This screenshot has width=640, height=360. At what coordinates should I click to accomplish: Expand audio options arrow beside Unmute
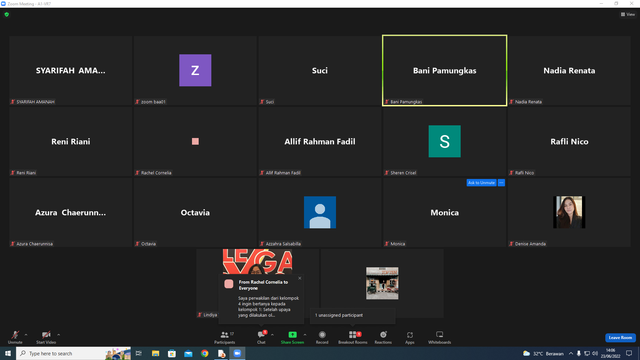(x=26, y=335)
